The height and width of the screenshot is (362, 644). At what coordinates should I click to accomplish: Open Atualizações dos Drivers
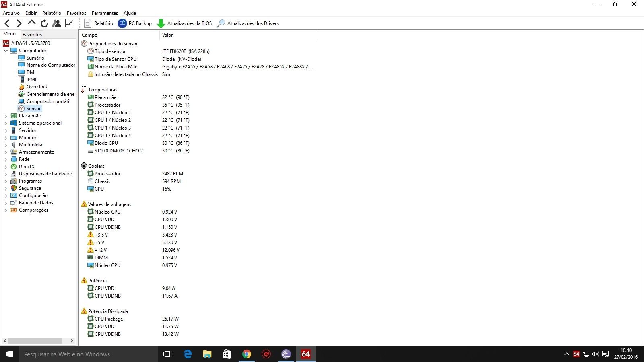coord(248,23)
